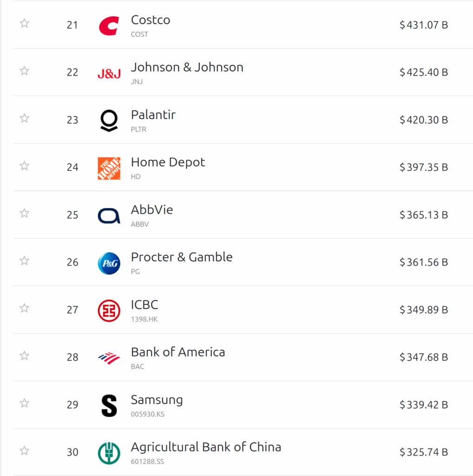The image size is (473, 476).
Task: Click the Costco logo icon
Action: tap(109, 25)
